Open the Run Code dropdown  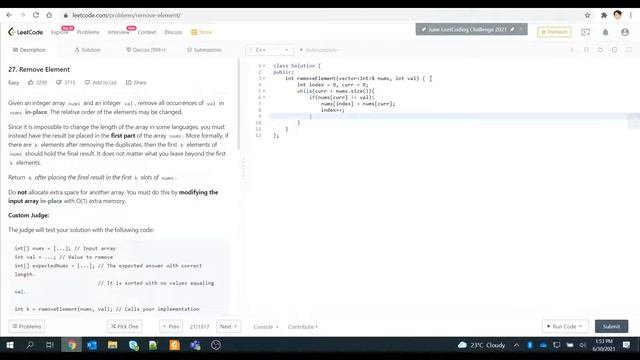tap(565, 327)
